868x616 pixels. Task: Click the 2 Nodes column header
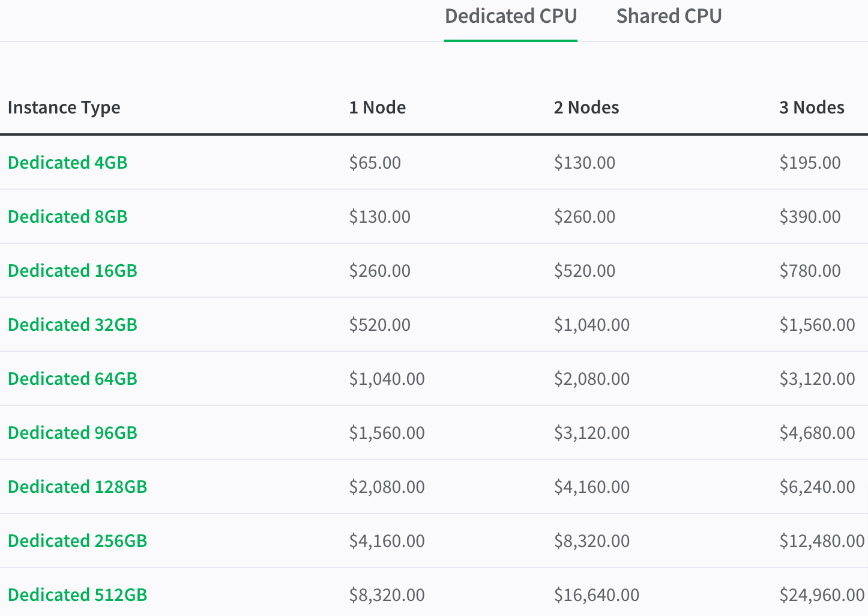586,107
